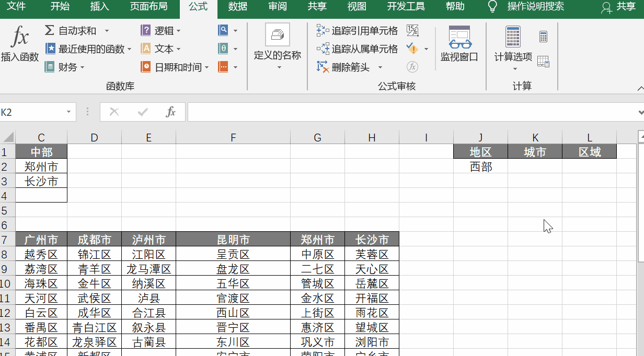
Task: Select row 7 header
Action: point(7,240)
